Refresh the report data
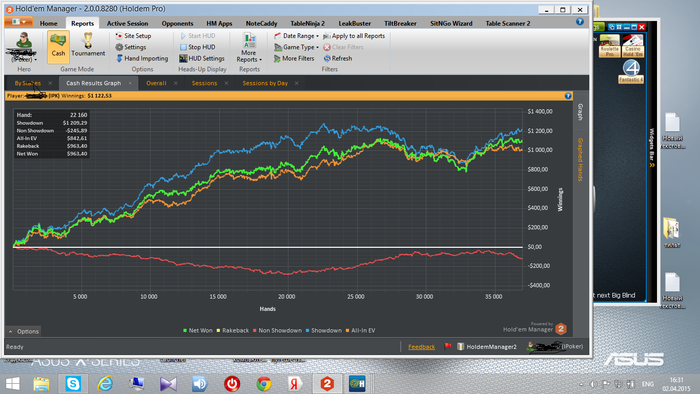The width and height of the screenshot is (700, 394). click(338, 58)
